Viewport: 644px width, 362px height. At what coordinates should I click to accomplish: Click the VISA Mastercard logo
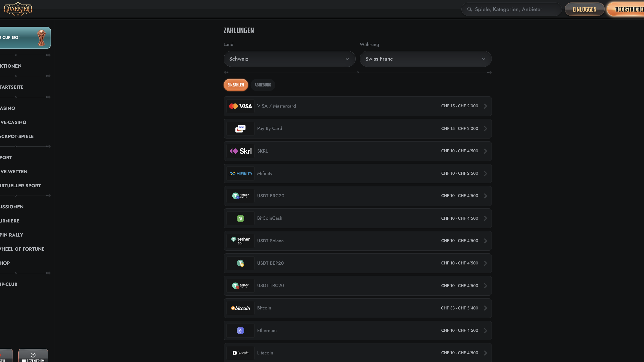click(240, 106)
